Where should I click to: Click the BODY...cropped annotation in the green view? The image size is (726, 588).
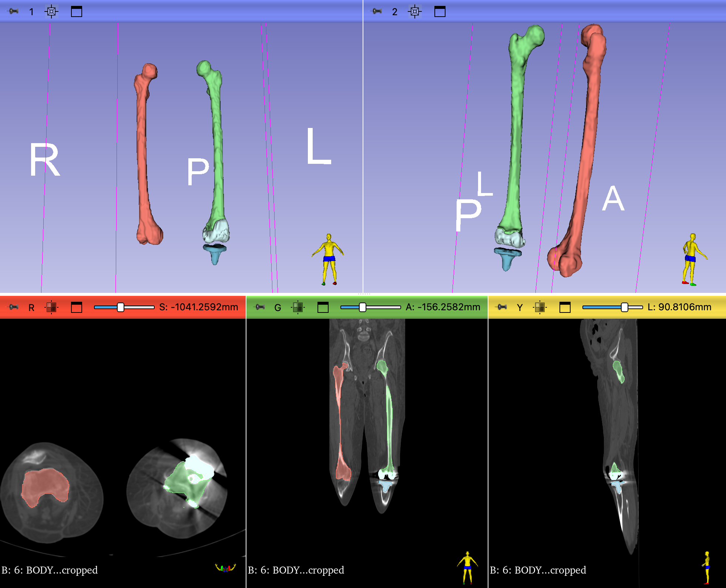(297, 570)
